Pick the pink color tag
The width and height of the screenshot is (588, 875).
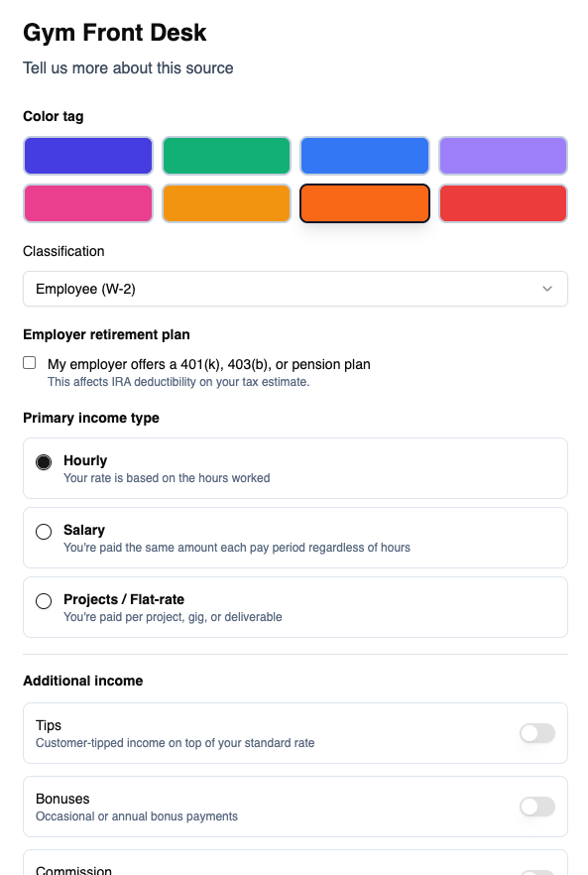[88, 203]
